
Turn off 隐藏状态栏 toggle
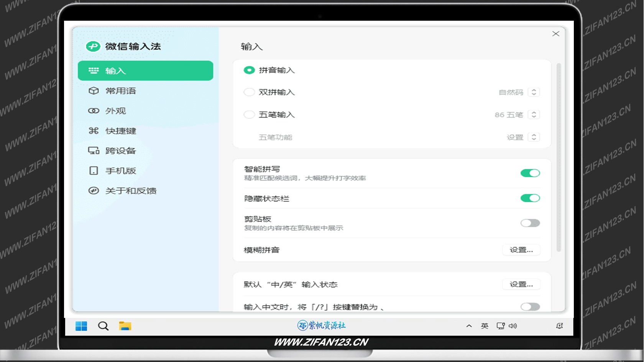pyautogui.click(x=530, y=198)
